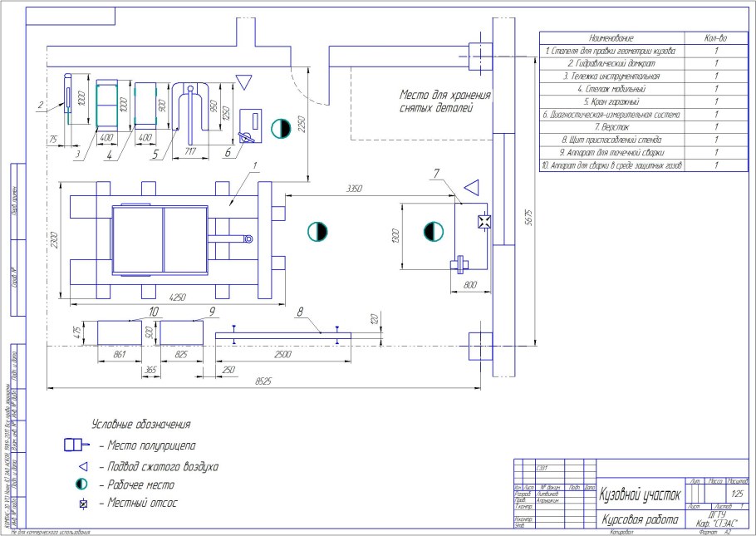
Task: Click table row '5. Кран гаражный'
Action: click(611, 101)
